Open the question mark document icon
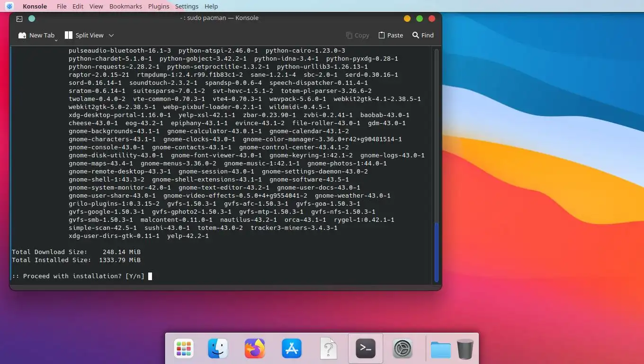Screen dimensions: 644x364 point(329,349)
